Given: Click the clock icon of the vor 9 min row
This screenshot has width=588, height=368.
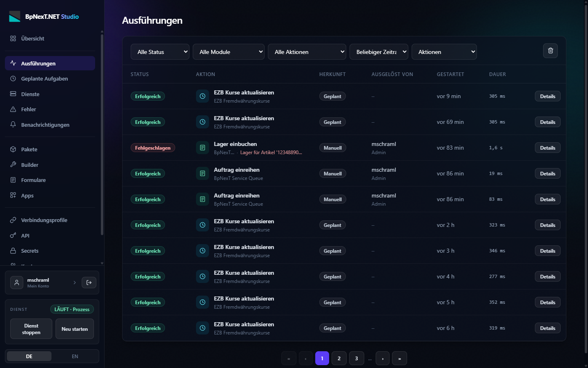Looking at the screenshot, I should 203,96.
